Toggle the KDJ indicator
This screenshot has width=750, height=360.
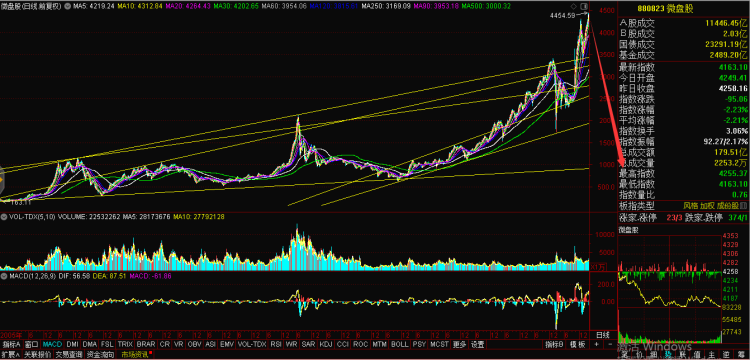[326, 344]
